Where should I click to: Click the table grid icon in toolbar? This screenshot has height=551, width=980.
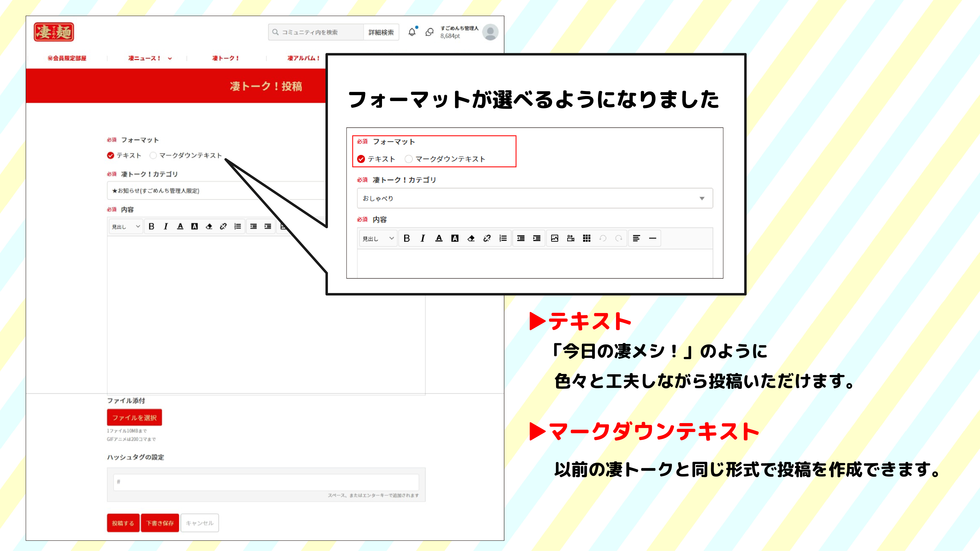[586, 238]
